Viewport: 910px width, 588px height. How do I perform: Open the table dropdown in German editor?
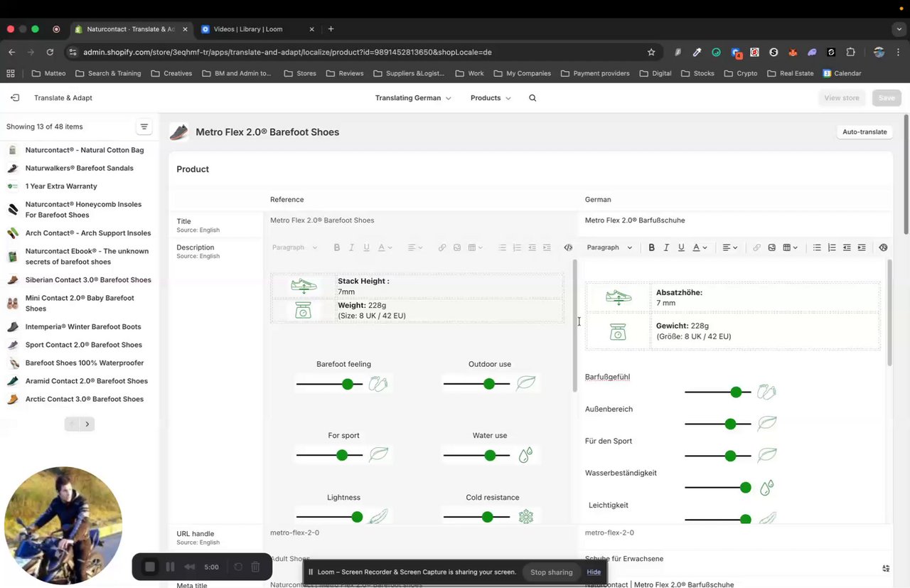(x=790, y=247)
